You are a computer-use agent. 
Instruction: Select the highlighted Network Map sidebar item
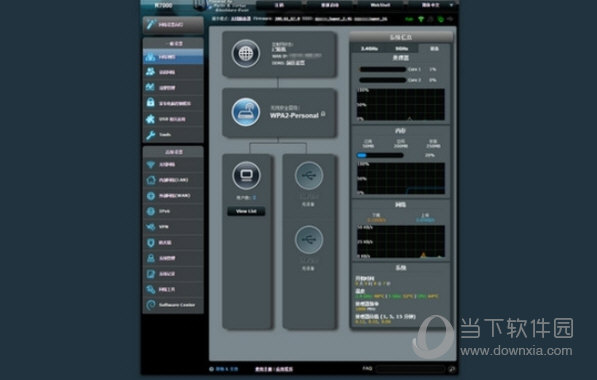173,57
